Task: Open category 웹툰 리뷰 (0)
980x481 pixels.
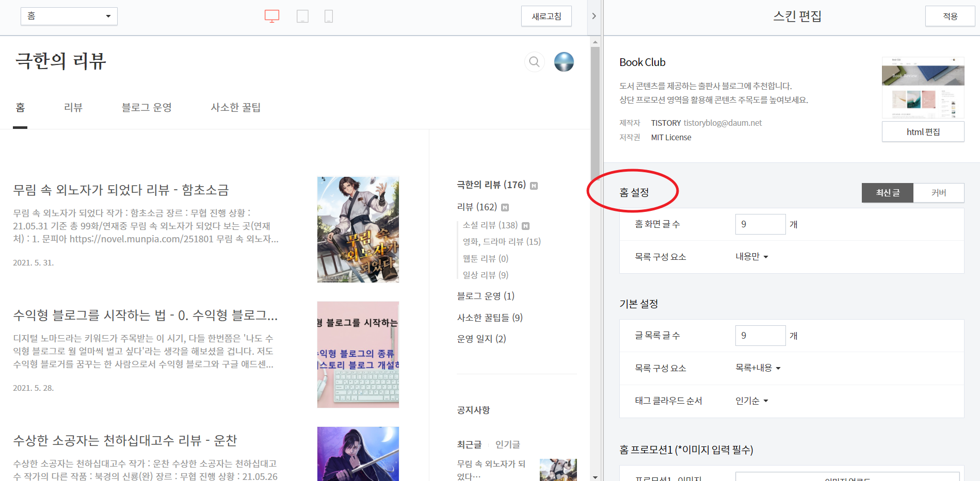Action: (x=486, y=259)
